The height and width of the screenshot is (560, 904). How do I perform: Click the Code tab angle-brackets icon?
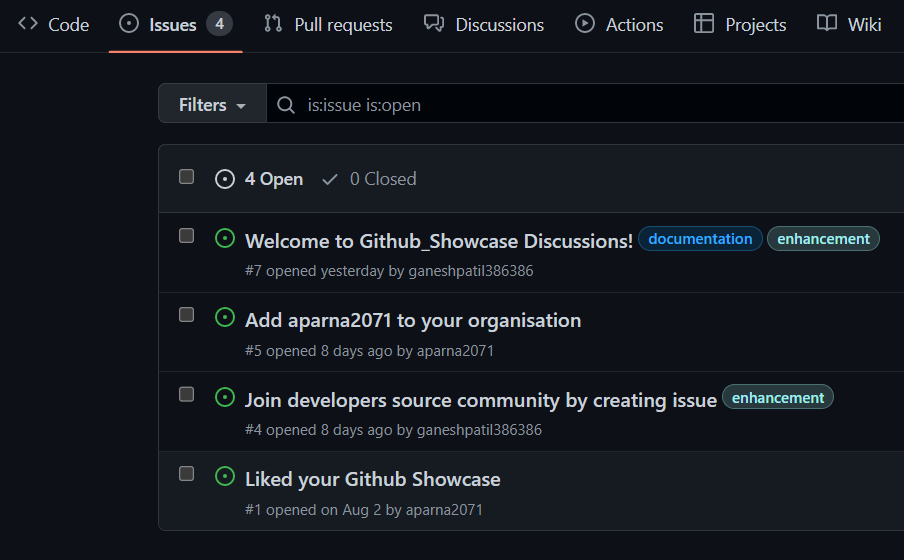click(28, 24)
